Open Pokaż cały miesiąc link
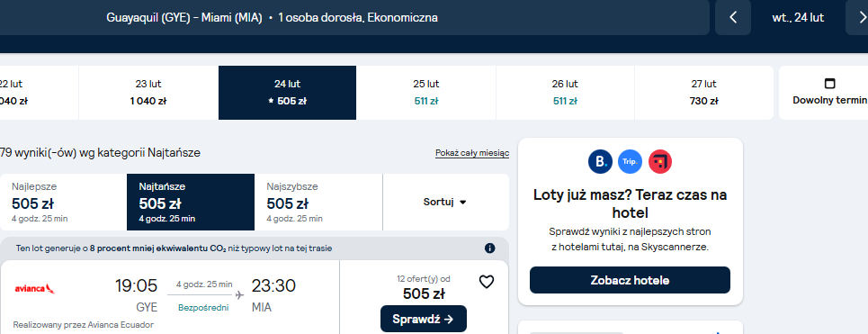Screen dimensions: 868x334 472,153
